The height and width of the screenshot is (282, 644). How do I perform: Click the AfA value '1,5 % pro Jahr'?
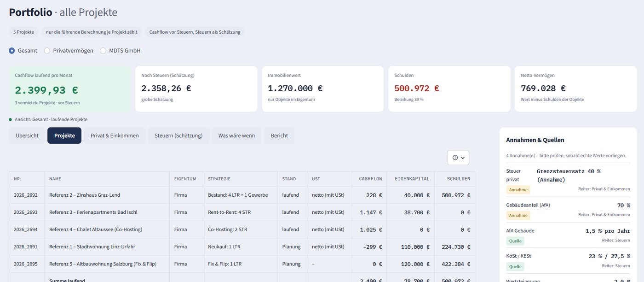pyautogui.click(x=608, y=231)
